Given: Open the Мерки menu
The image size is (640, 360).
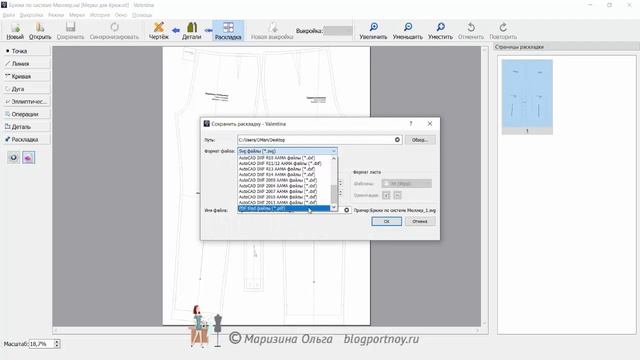Looking at the screenshot, I should tap(77, 15).
